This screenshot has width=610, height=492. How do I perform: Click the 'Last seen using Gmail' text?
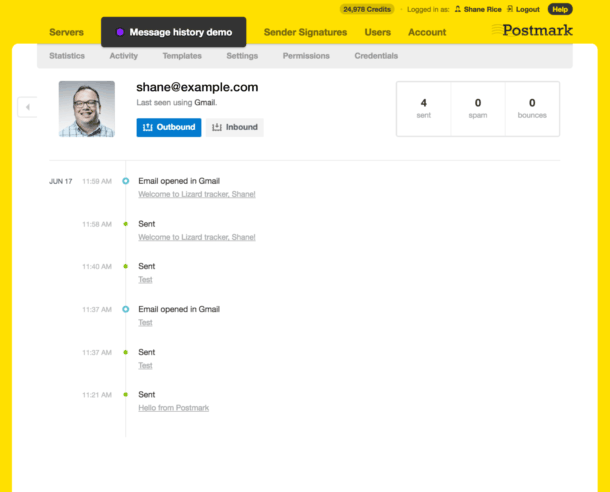tap(177, 103)
